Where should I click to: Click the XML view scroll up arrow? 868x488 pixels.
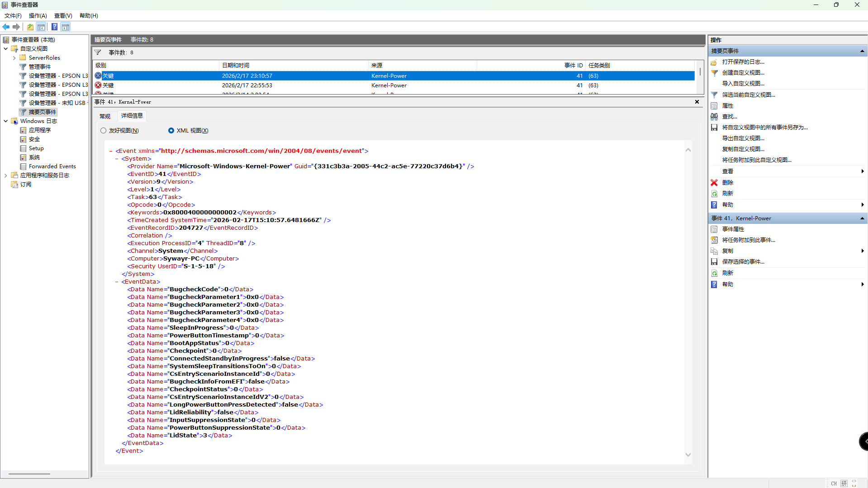tap(688, 150)
